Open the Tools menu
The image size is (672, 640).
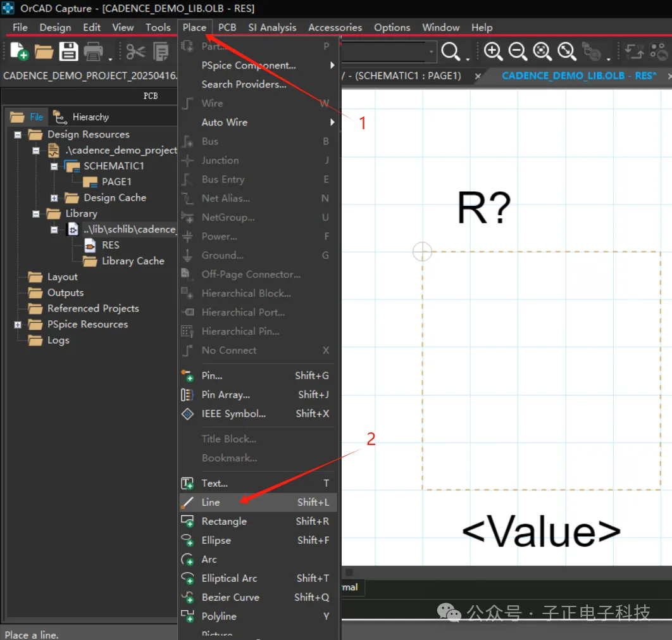tap(158, 27)
